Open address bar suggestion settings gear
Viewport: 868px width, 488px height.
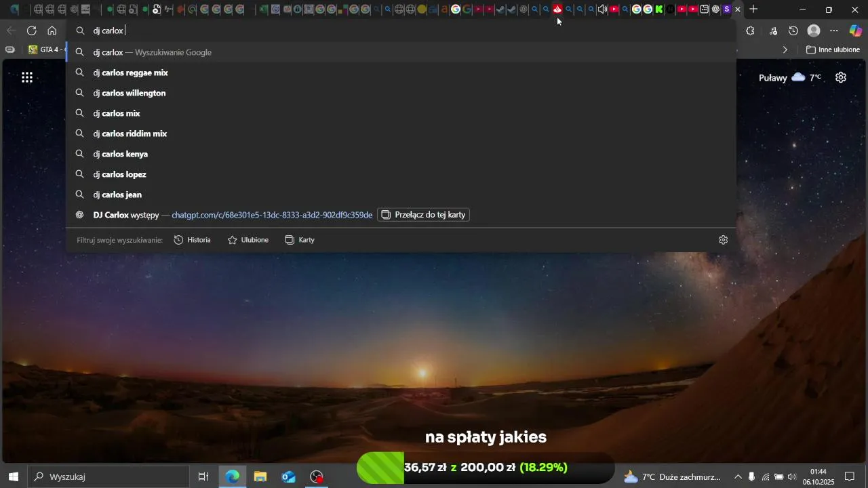tap(724, 240)
